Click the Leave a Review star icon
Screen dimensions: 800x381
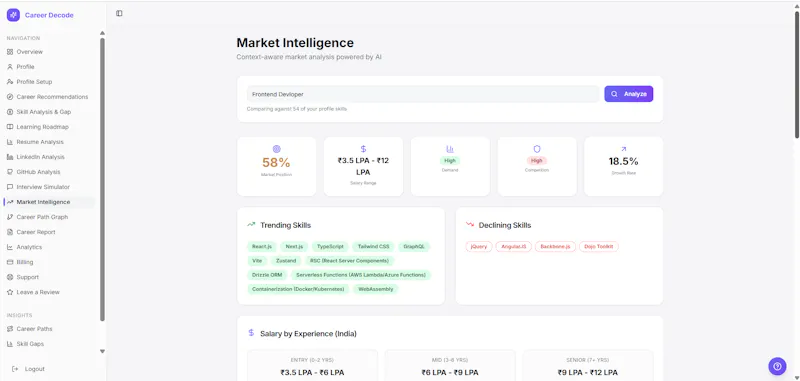click(x=10, y=292)
